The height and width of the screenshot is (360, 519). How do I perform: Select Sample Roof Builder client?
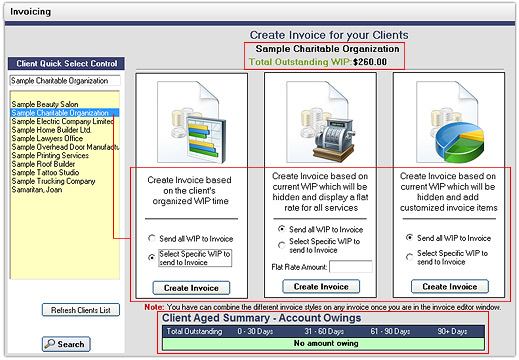coord(65,164)
